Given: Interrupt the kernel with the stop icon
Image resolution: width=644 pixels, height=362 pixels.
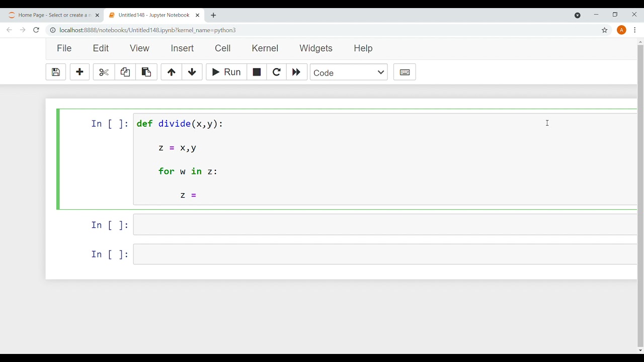Looking at the screenshot, I should [x=257, y=72].
